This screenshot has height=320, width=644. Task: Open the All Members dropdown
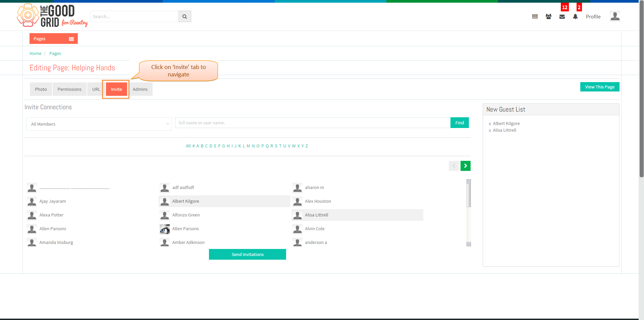pos(99,124)
